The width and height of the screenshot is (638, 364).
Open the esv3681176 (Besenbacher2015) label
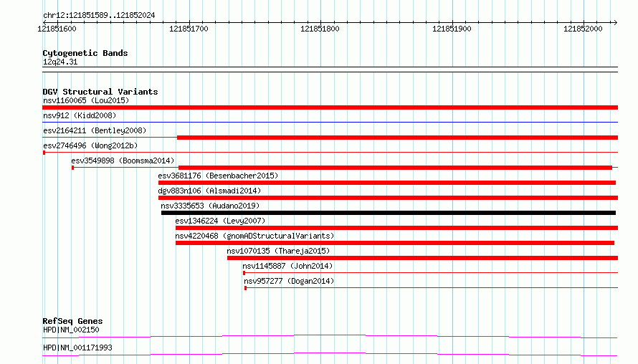(x=218, y=176)
